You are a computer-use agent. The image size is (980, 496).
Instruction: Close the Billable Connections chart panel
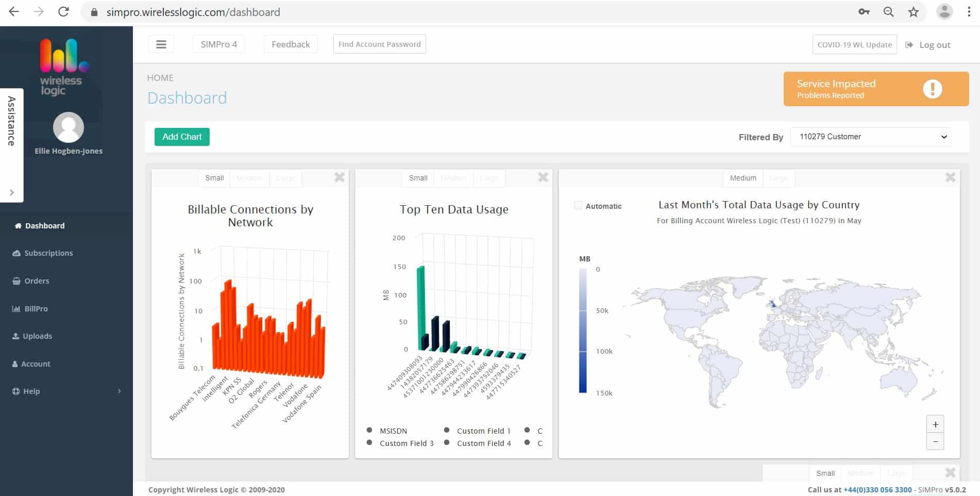pos(340,177)
